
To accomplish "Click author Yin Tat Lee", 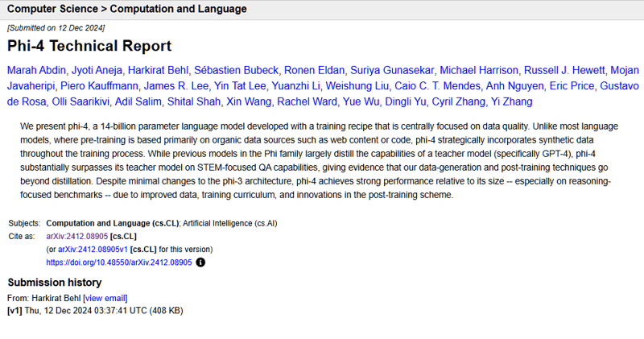I will point(240,86).
